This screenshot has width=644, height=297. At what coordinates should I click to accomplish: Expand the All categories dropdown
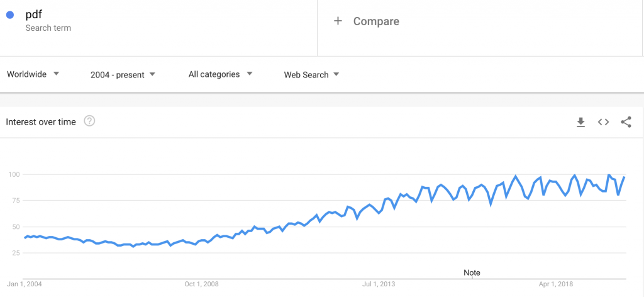click(x=220, y=74)
